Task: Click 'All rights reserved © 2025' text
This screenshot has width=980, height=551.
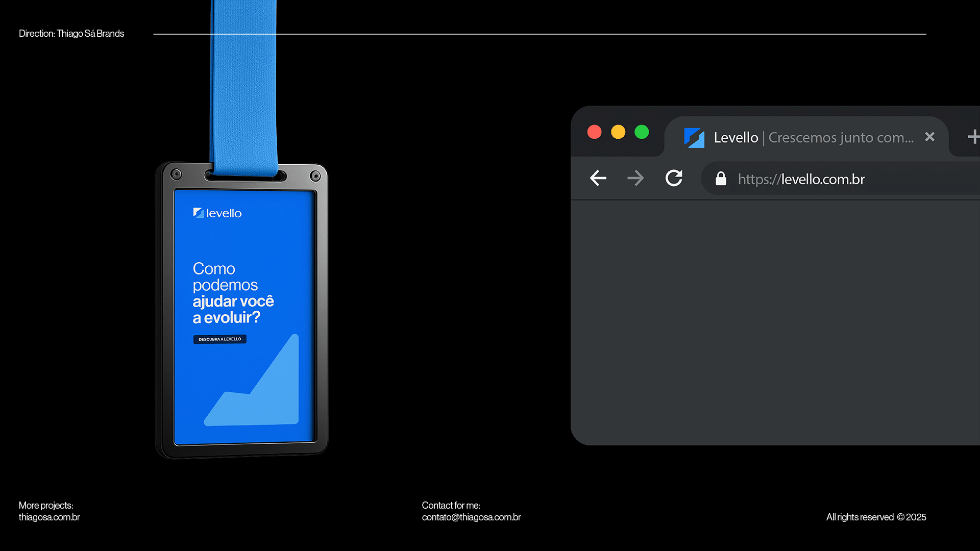Action: (x=876, y=517)
